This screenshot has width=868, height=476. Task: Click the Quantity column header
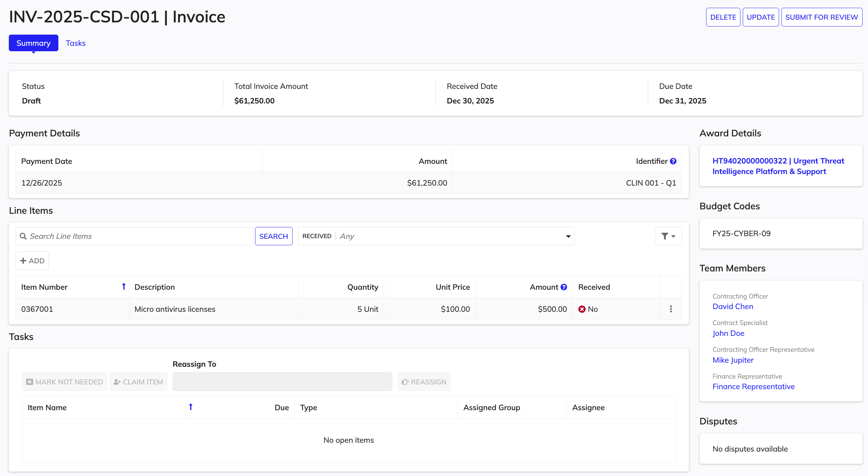[x=363, y=287]
